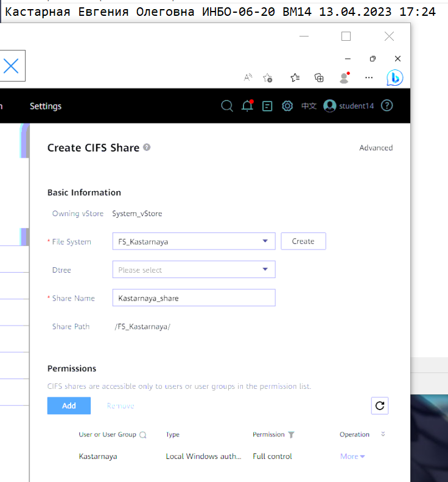
Task: Switch language to Chinese (中文)
Action: (309, 106)
